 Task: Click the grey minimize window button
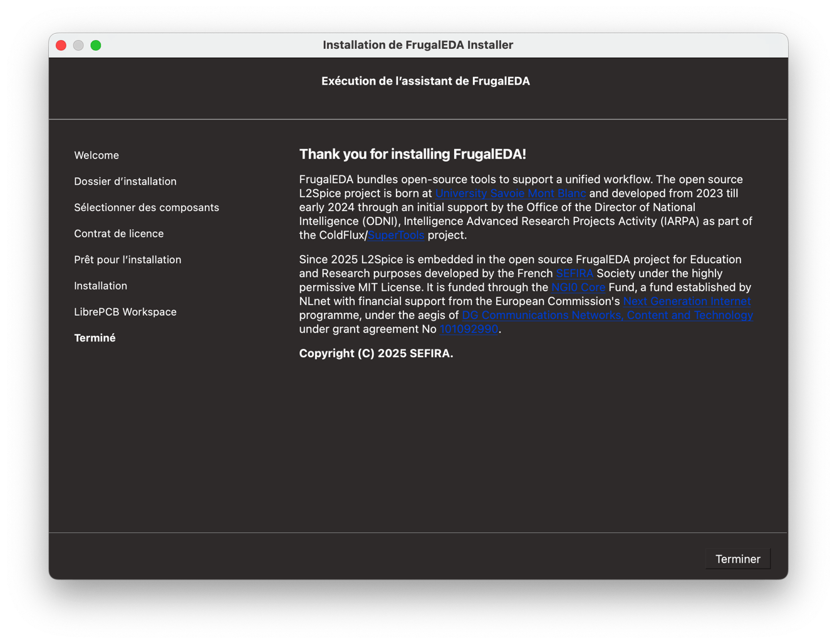[78, 45]
